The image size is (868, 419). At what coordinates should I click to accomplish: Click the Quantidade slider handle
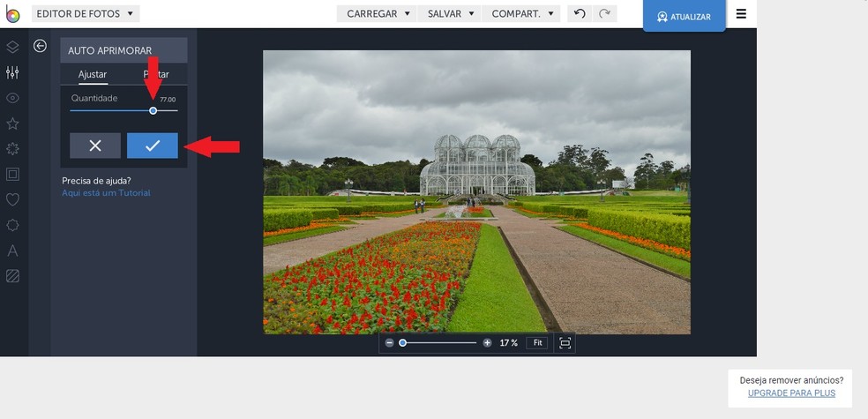[x=153, y=110]
